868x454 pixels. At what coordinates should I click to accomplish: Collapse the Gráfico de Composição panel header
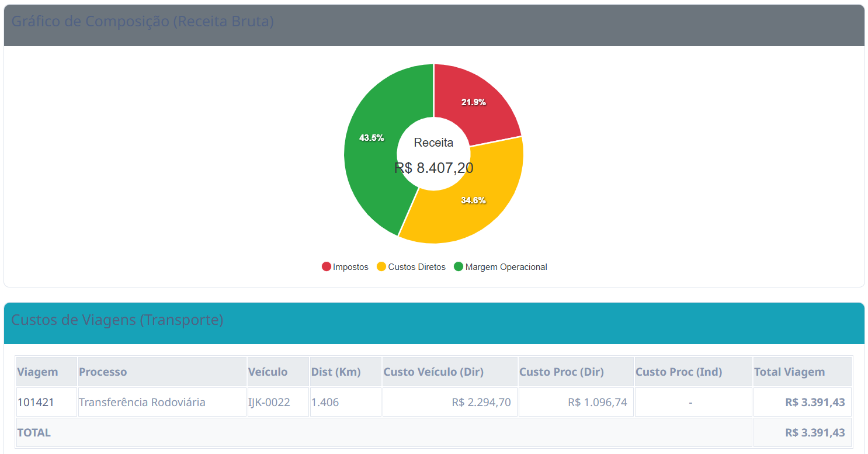[143, 22]
